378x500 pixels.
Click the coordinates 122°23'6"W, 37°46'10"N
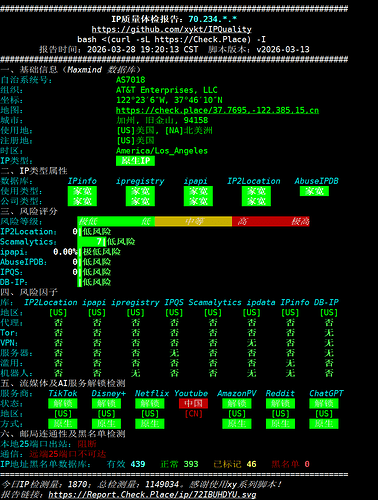point(169,100)
